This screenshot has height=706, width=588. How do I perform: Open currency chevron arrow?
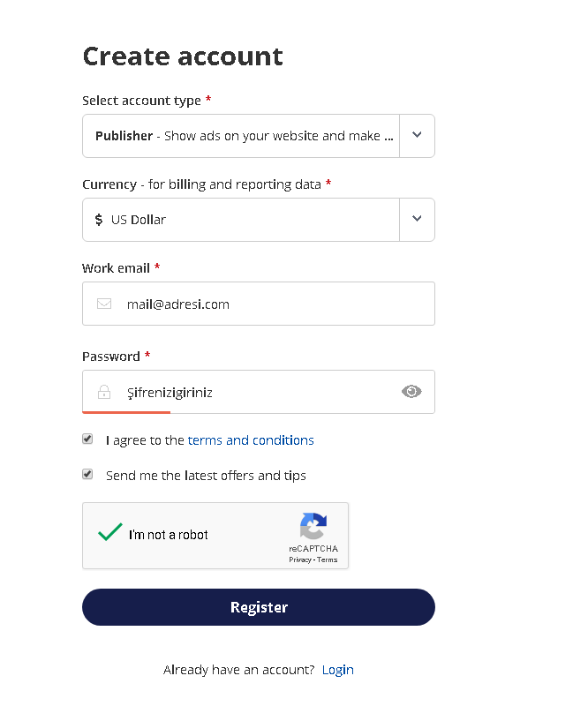coord(417,219)
